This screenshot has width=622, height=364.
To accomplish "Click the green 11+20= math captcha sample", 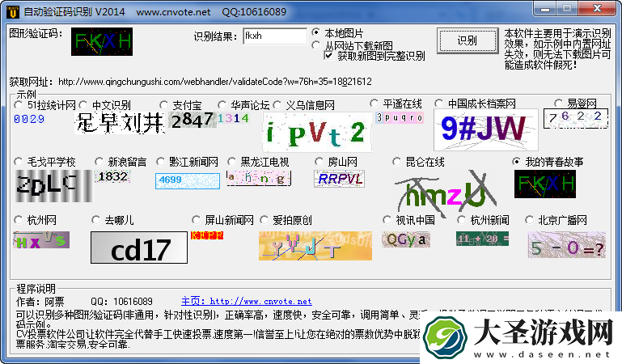I will tap(482, 239).
